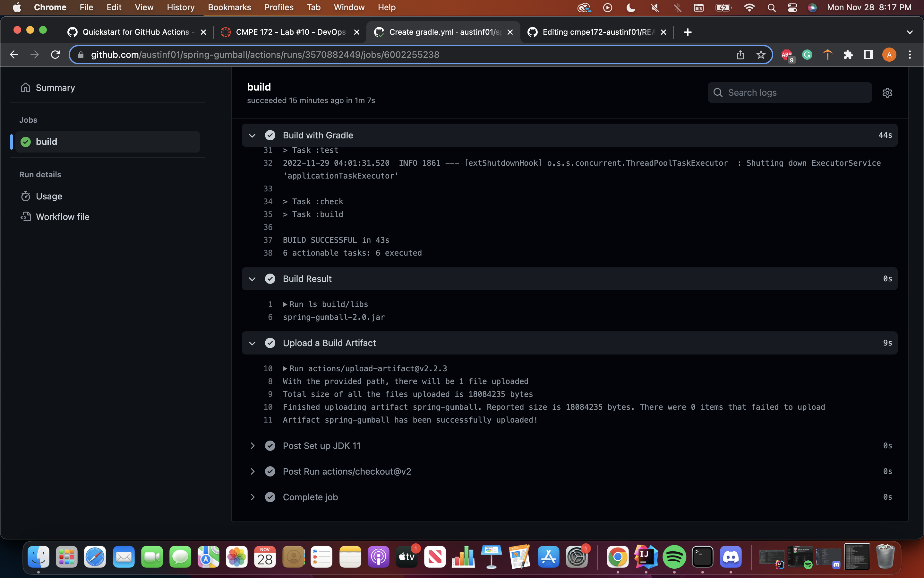Image resolution: width=924 pixels, height=578 pixels.
Task: Collapse the Upload a Build Artifact step
Action: pyautogui.click(x=252, y=343)
